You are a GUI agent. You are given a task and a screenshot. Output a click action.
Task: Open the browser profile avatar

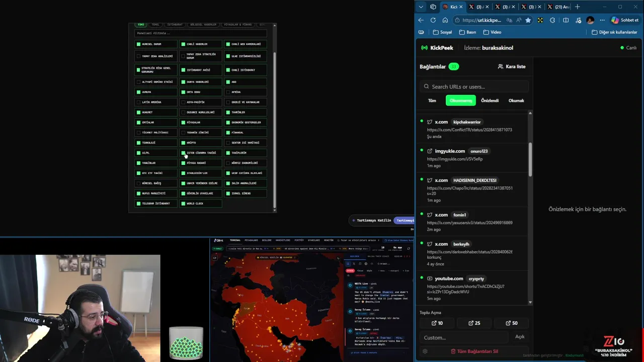tap(590, 20)
